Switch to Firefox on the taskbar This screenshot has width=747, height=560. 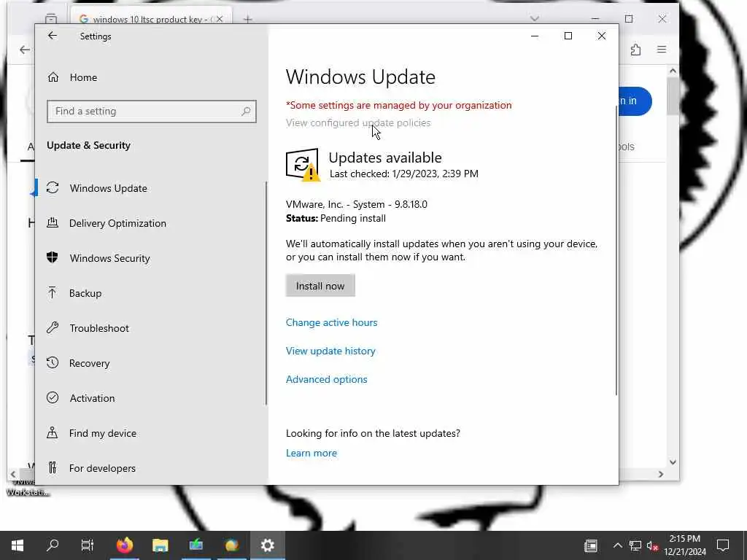pyautogui.click(x=125, y=545)
